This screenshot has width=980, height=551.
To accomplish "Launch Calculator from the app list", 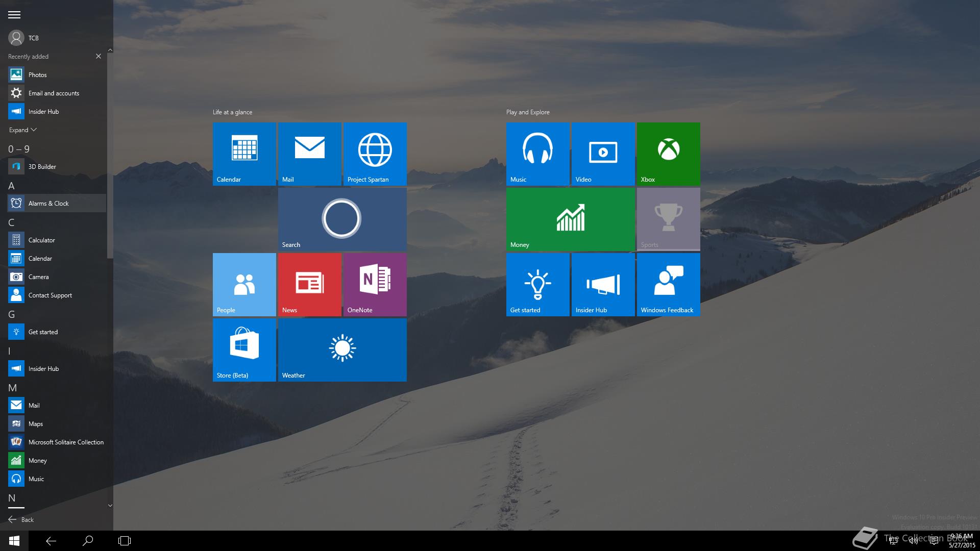I will [57, 240].
